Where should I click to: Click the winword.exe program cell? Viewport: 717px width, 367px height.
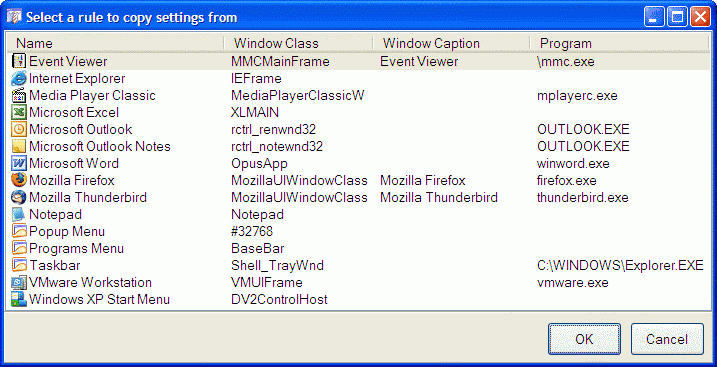(573, 163)
